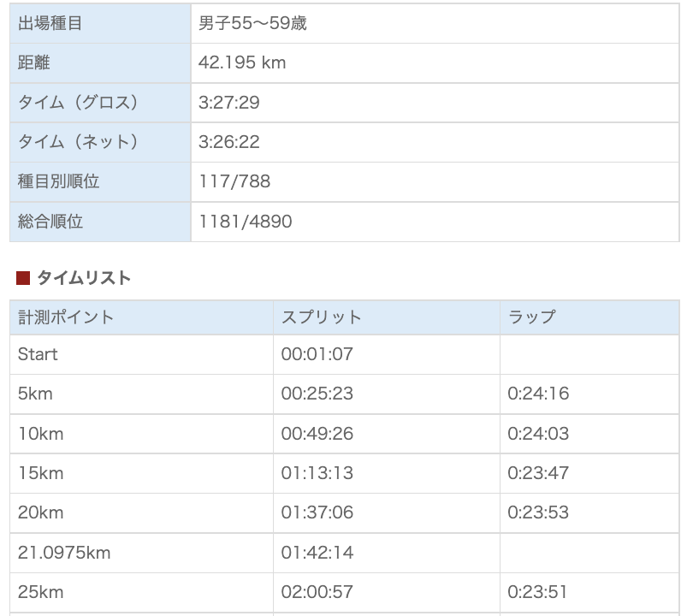Image resolution: width=693 pixels, height=616 pixels.
Task: Click the category rank 117/788
Action: pyautogui.click(x=234, y=181)
